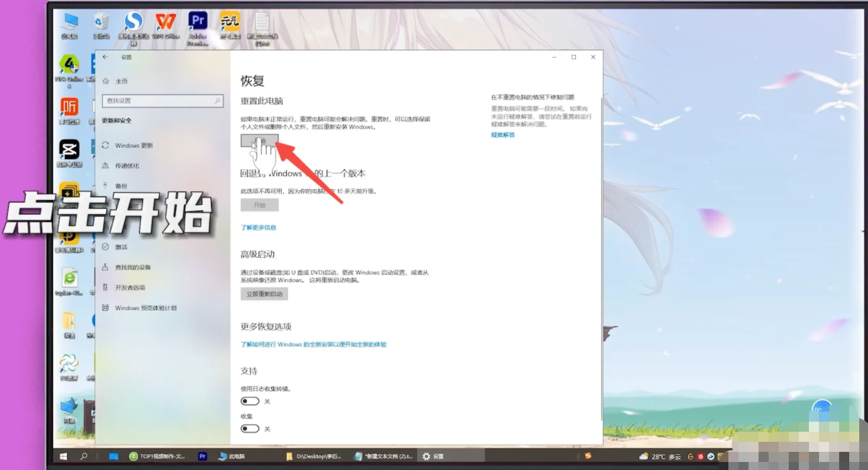Open the 疑难解答 link on the right
The width and height of the screenshot is (868, 470).
pyautogui.click(x=503, y=135)
